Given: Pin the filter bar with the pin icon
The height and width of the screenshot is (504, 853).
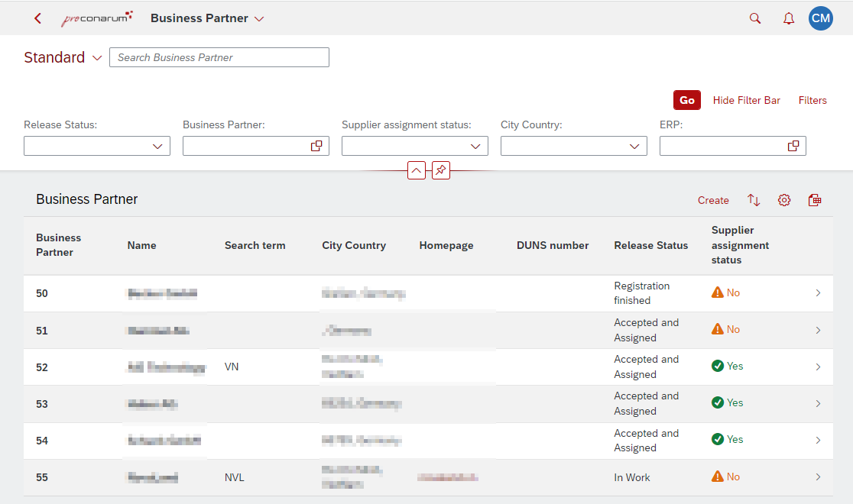Looking at the screenshot, I should coord(440,170).
